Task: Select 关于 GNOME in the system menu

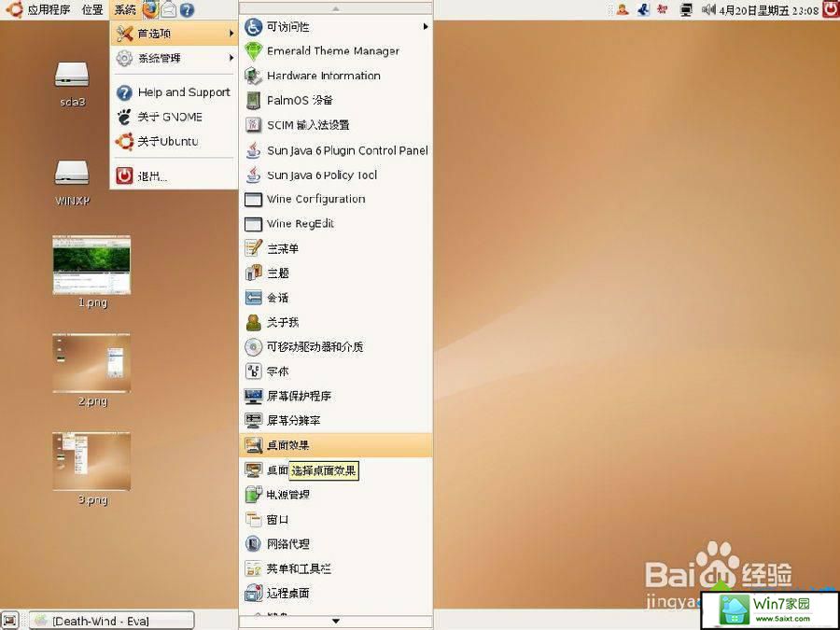Action: click(175, 117)
